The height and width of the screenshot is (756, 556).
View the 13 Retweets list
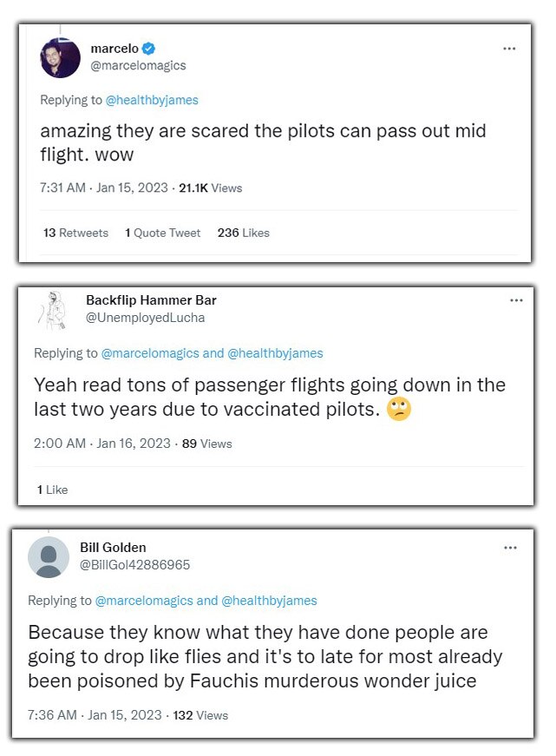pyautogui.click(x=75, y=233)
